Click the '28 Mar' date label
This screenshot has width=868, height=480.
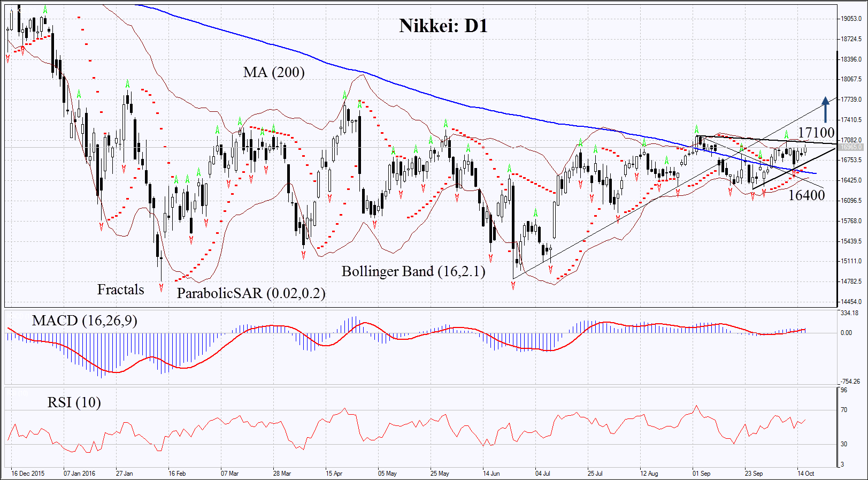point(282,474)
